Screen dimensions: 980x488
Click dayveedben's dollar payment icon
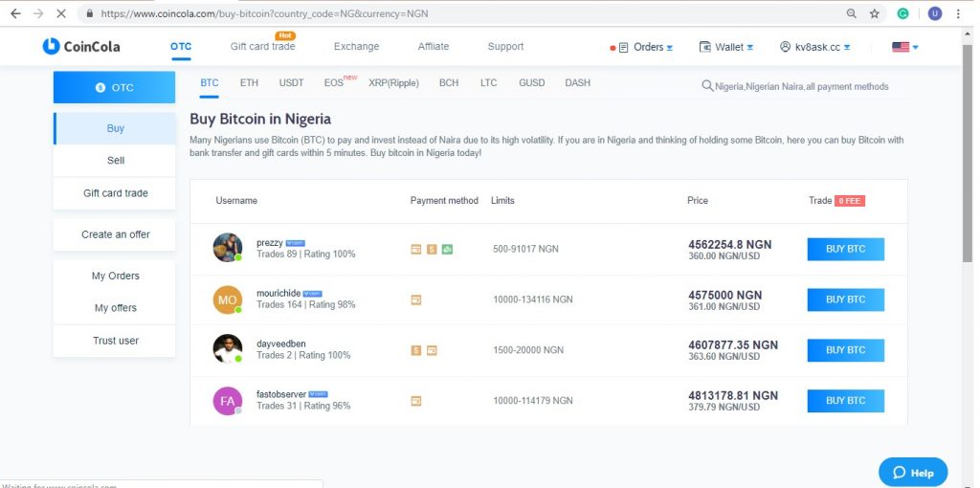[x=415, y=350]
